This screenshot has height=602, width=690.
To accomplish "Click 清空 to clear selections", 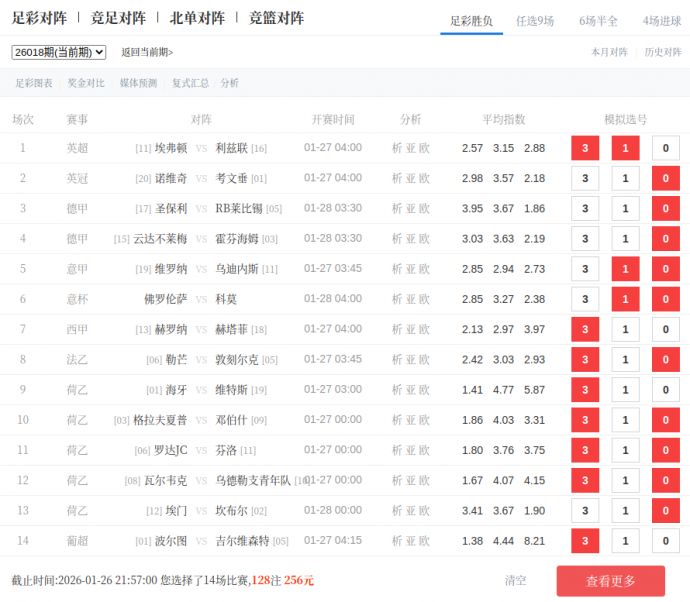I will point(515,581).
